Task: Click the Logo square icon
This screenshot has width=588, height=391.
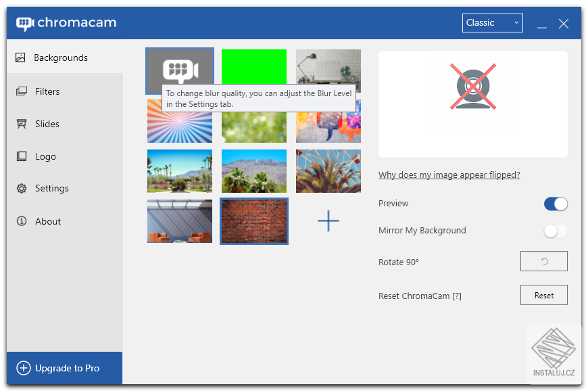Action: click(x=22, y=156)
